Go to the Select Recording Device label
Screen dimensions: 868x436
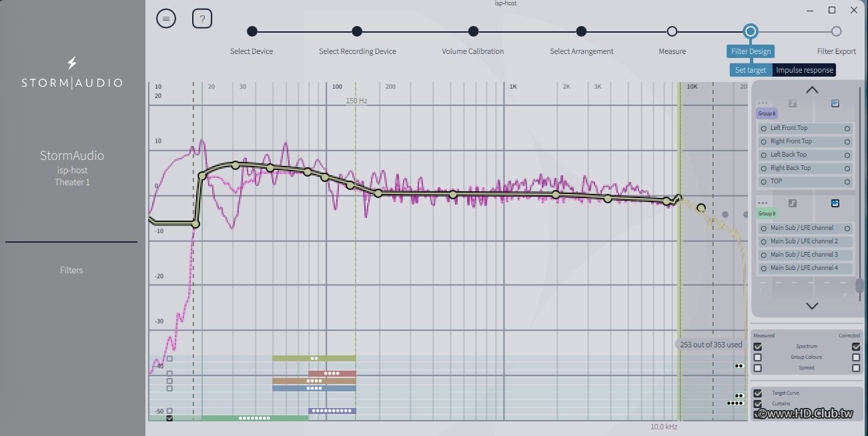click(x=357, y=51)
